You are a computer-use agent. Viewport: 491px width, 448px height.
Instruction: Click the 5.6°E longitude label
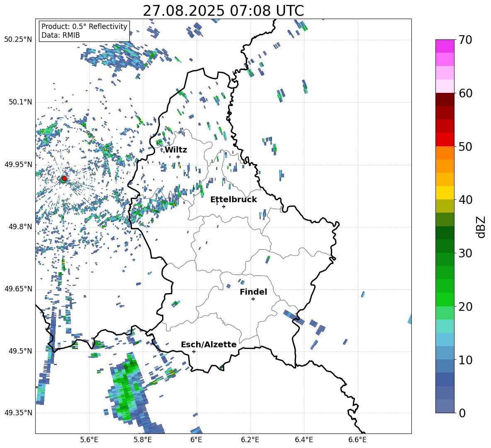(x=89, y=440)
